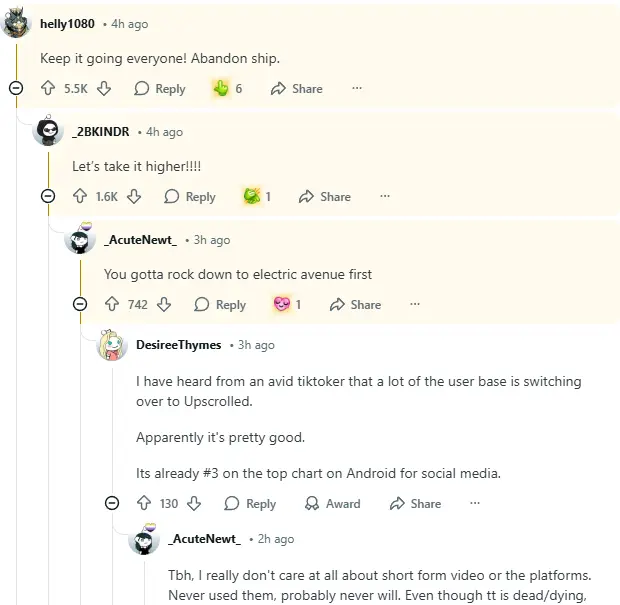Image resolution: width=620 pixels, height=605 pixels.
Task: Upvote DesireeThymes' Upscrolled comment
Action: [x=143, y=504]
